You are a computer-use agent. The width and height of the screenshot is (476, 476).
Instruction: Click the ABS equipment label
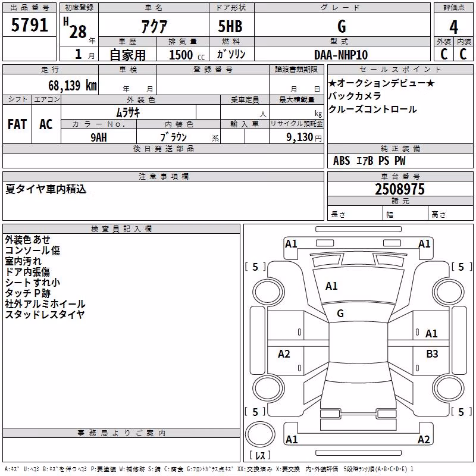(x=342, y=161)
